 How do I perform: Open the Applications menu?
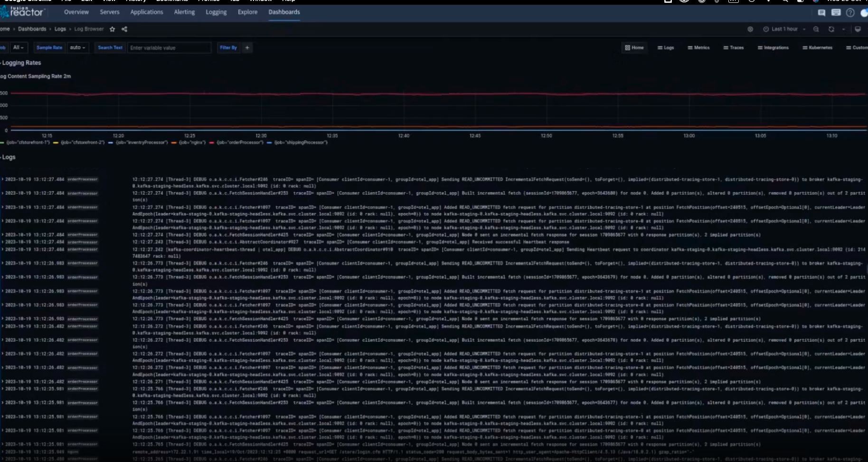147,12
